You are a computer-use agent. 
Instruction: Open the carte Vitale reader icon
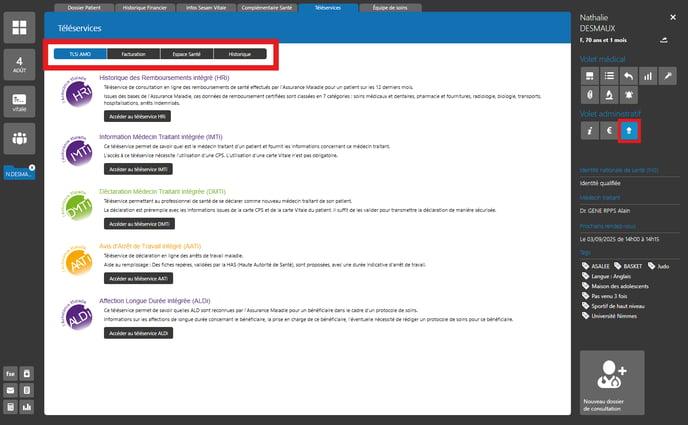tap(19, 100)
